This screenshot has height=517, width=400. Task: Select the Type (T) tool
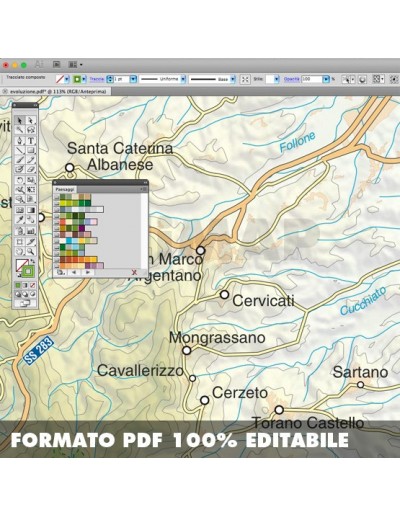click(30, 141)
